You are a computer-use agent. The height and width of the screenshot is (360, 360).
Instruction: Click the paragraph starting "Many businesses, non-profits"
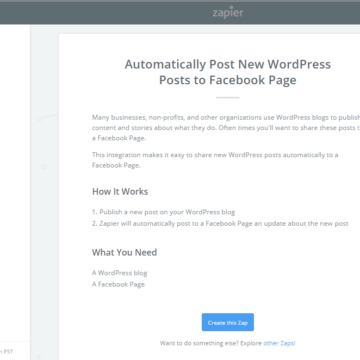point(226,128)
